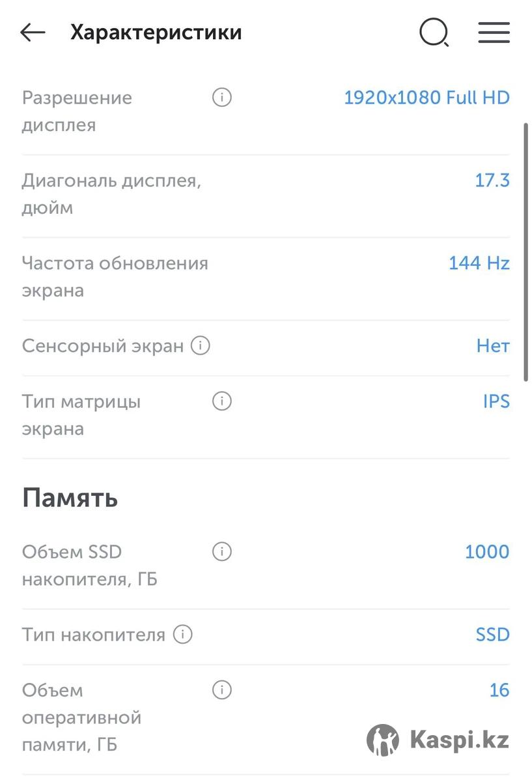
Task: Tap the Kaspi.kz logo
Action: (438, 740)
